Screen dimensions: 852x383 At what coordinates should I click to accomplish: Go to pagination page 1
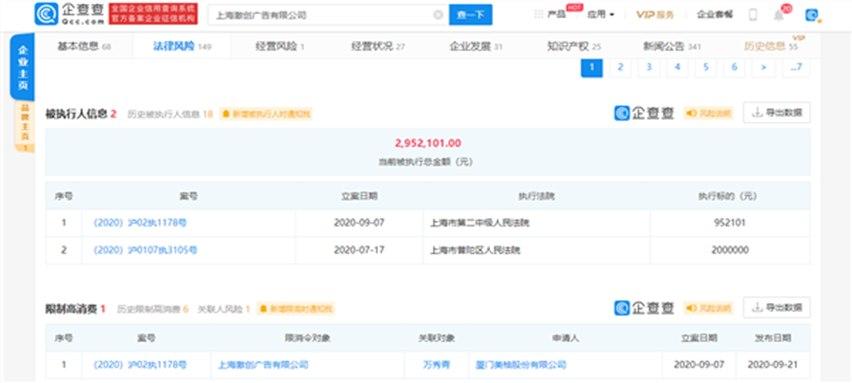coord(592,67)
